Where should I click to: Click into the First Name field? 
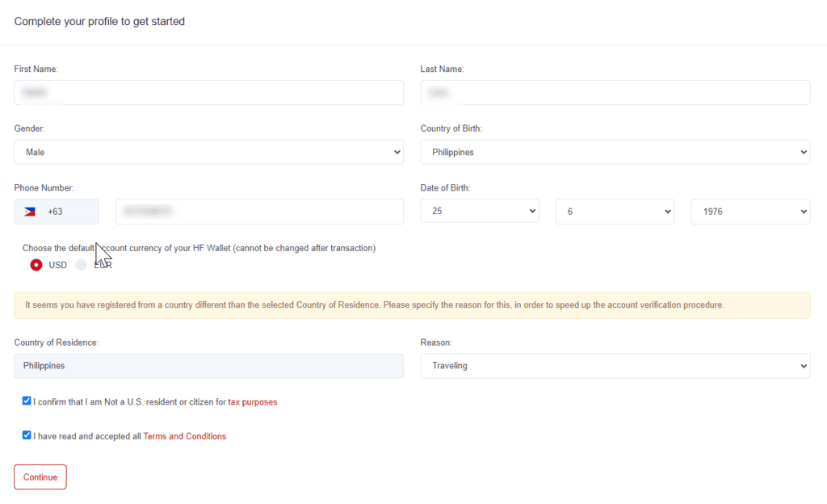pyautogui.click(x=209, y=92)
